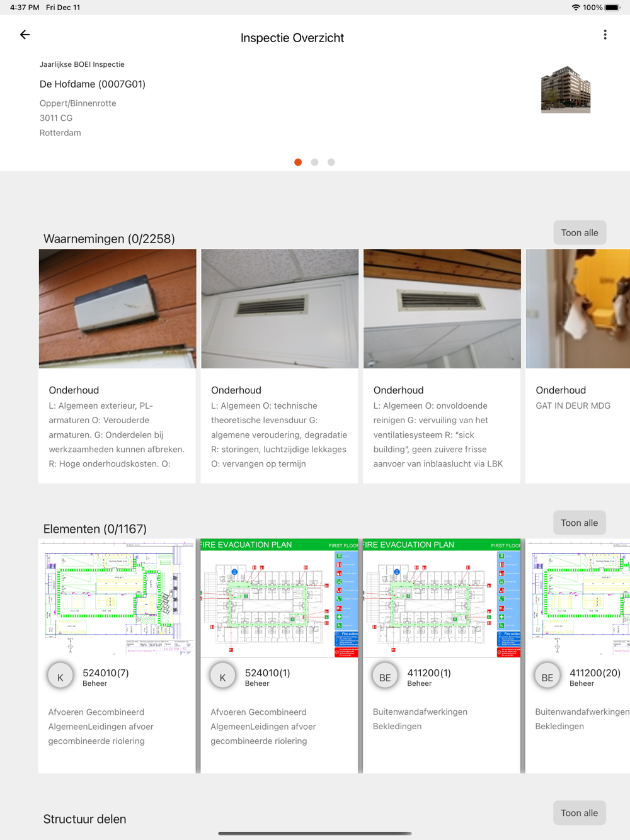The image size is (630, 840).
Task: Tap the K badge on element 524010(7)
Action: pos(60,677)
